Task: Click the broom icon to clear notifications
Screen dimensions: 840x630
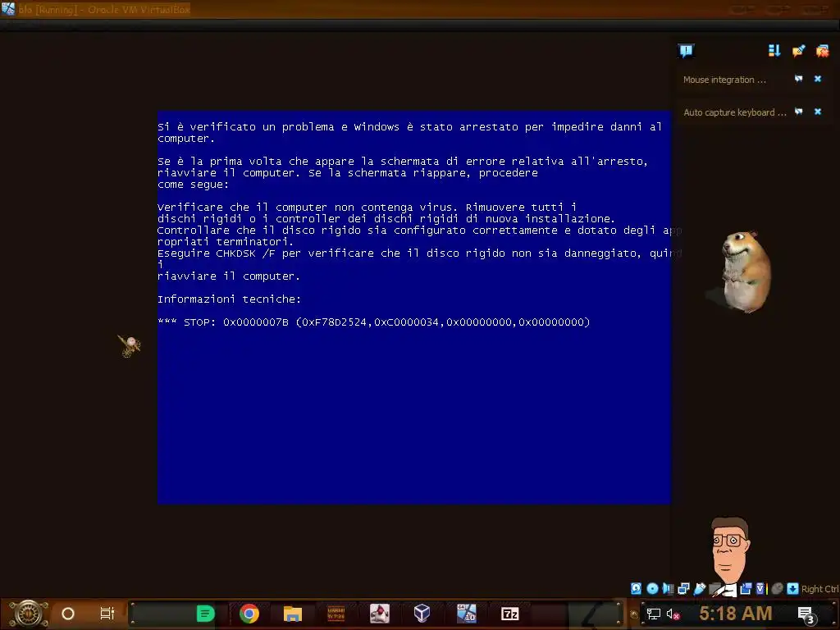Action: (x=798, y=50)
